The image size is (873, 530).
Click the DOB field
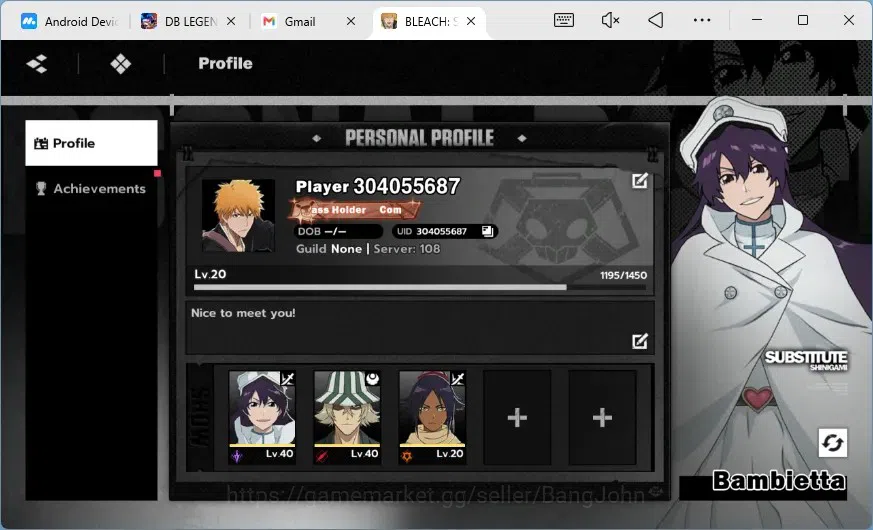338,231
